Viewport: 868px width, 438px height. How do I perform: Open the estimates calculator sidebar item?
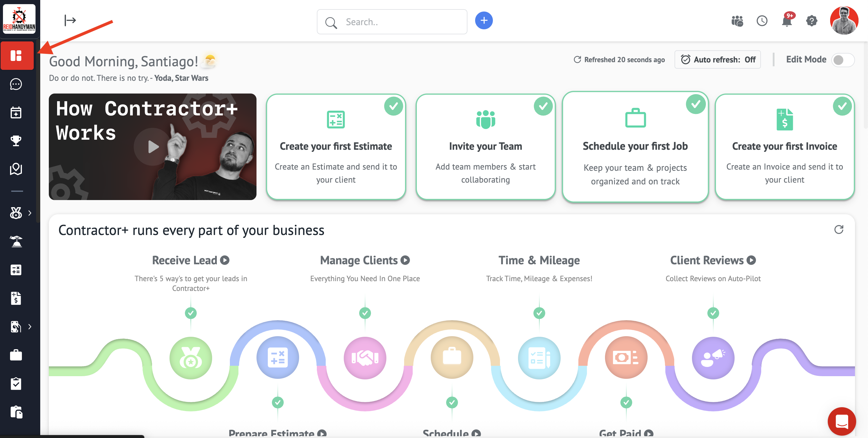click(16, 270)
